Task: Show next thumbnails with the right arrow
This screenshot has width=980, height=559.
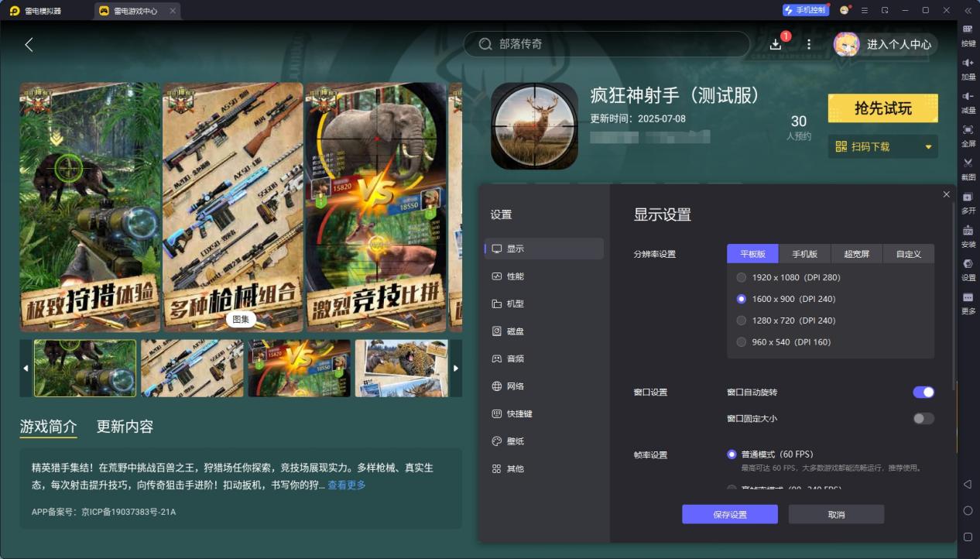Action: click(456, 369)
